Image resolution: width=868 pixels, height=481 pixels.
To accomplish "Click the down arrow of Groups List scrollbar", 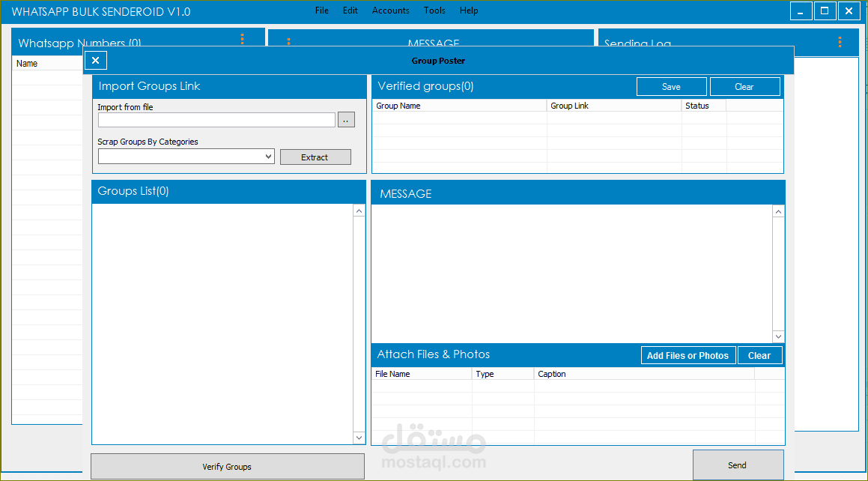I will (359, 438).
